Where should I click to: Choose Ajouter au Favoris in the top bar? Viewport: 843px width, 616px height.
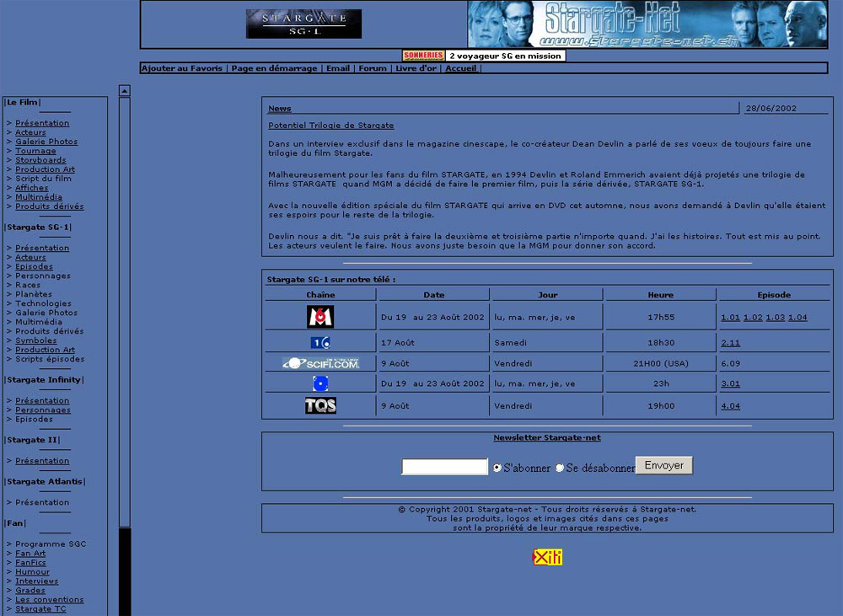[x=182, y=68]
